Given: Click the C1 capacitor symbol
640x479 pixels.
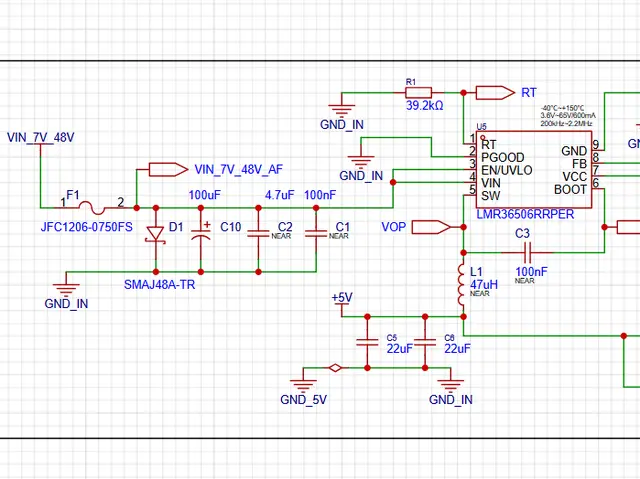Looking at the screenshot, I should (316, 234).
